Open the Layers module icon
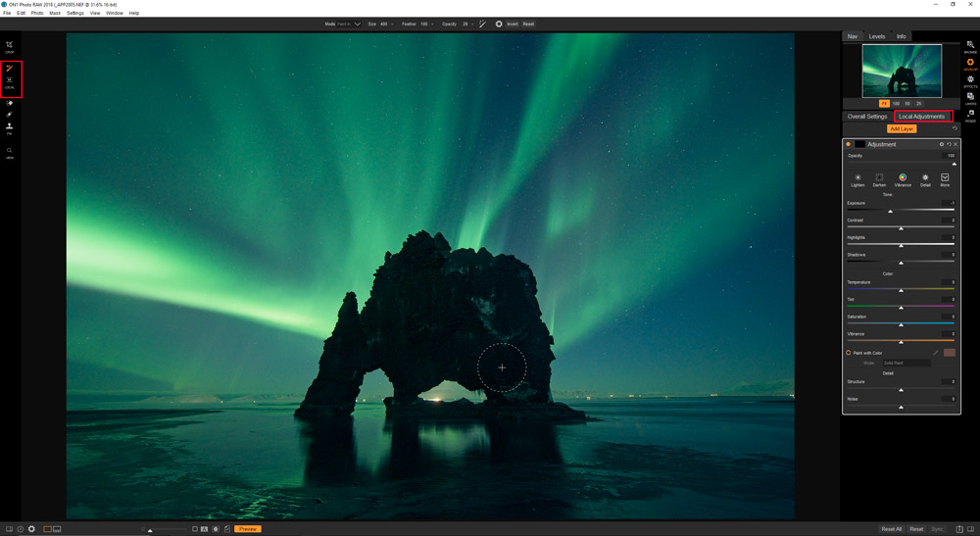The image size is (980, 536). click(x=970, y=98)
